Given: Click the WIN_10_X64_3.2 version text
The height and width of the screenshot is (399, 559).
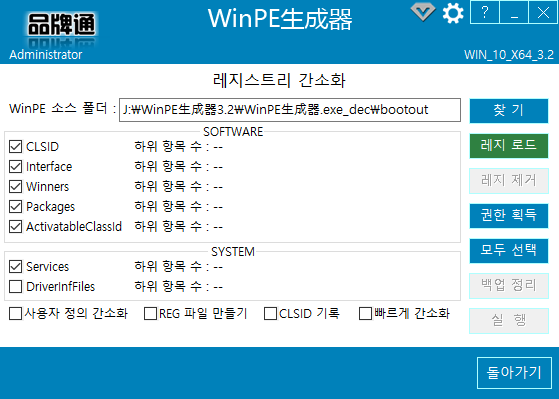Looking at the screenshot, I should click(x=509, y=55).
